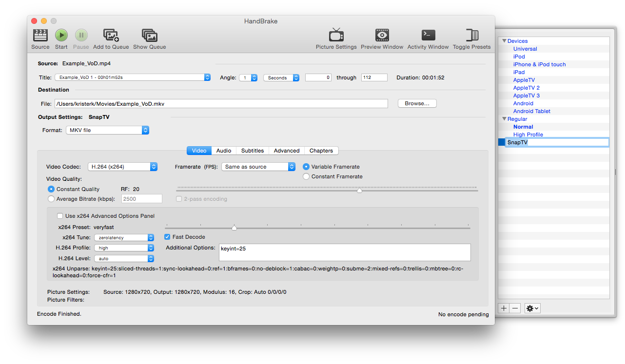This screenshot has height=364, width=625.
Task: Enable Use x264 Advanced Options Panel
Action: point(60,216)
